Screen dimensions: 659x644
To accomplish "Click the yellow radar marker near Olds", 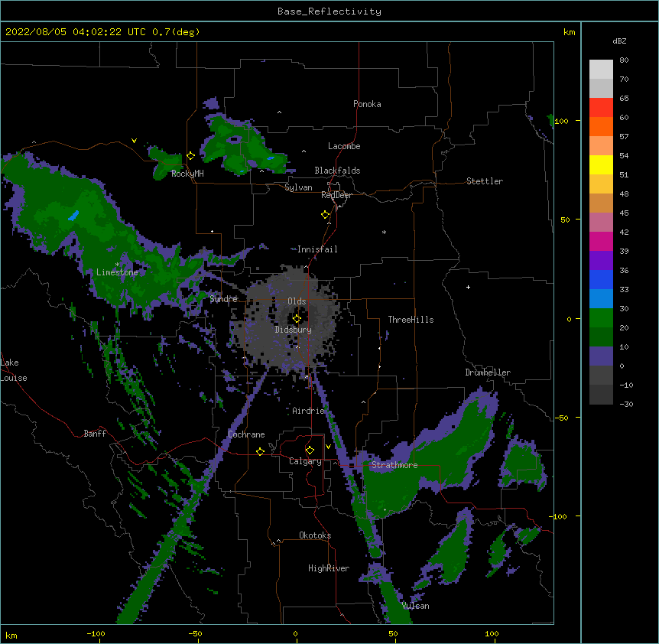I will (x=297, y=319).
